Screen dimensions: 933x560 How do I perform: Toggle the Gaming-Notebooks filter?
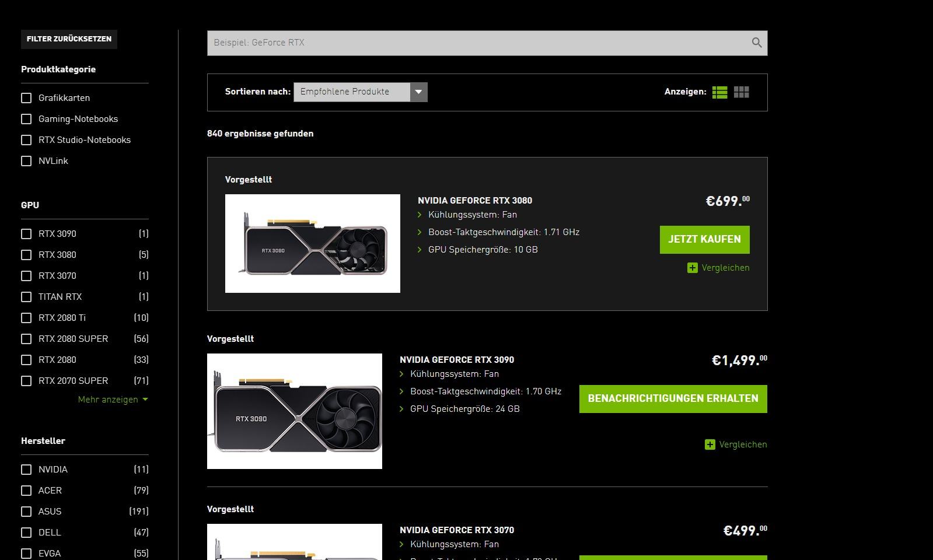(26, 119)
